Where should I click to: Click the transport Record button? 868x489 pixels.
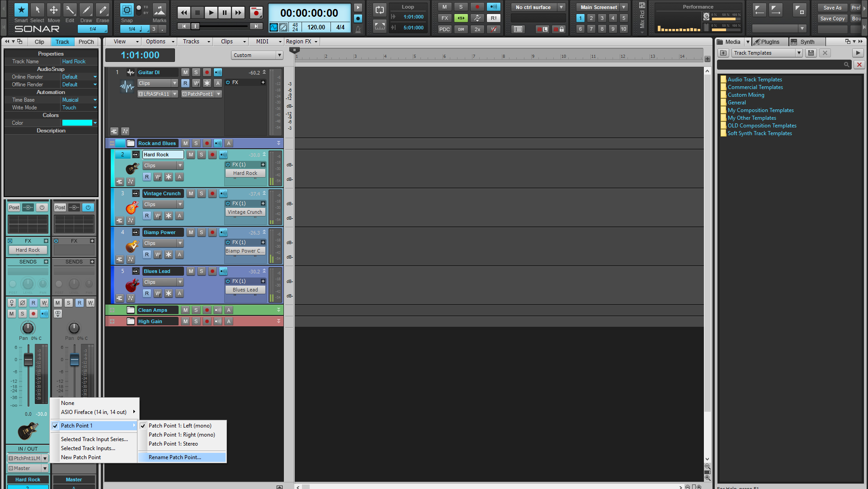256,13
